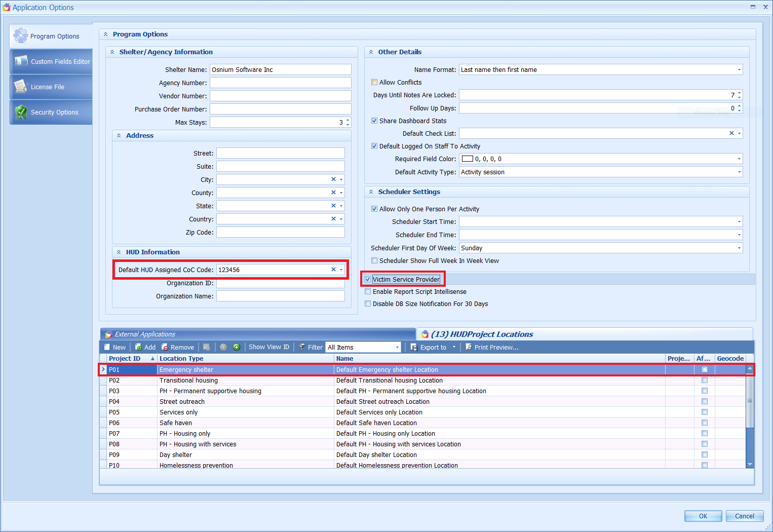Open License File sidebar tab

[x=51, y=87]
